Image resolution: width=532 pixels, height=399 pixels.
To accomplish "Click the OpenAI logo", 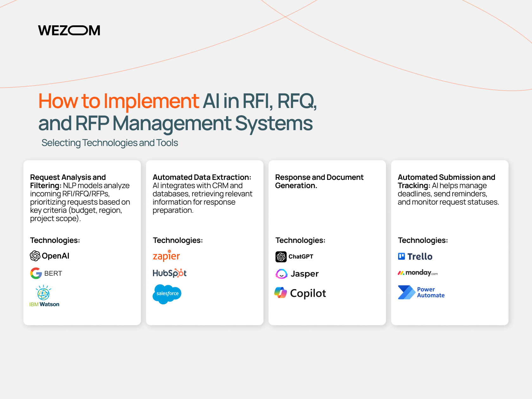I will click(49, 256).
